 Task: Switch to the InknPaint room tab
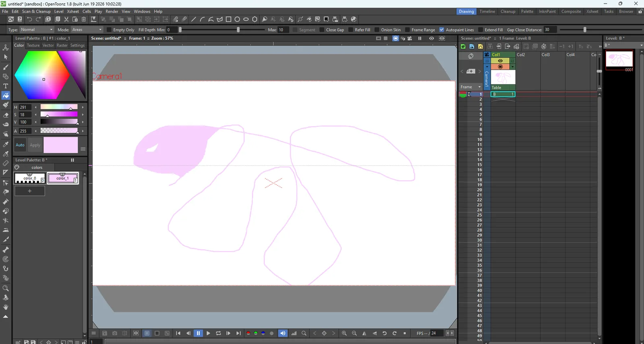(x=547, y=12)
